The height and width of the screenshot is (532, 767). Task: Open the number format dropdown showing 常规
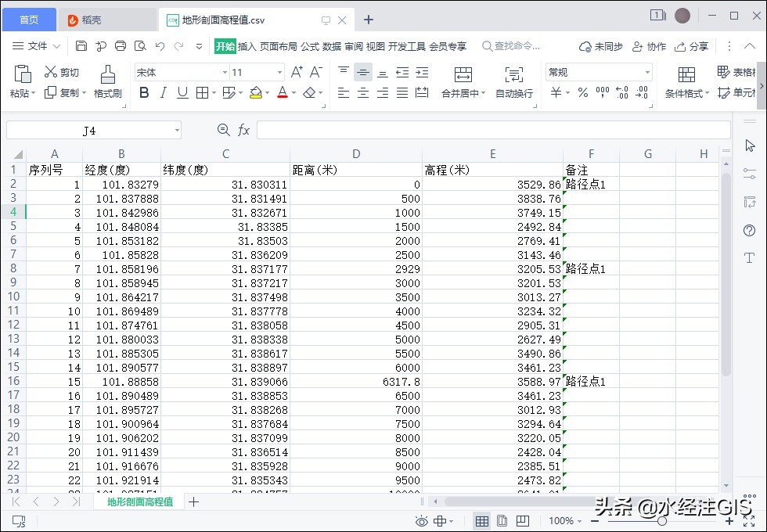[x=647, y=72]
